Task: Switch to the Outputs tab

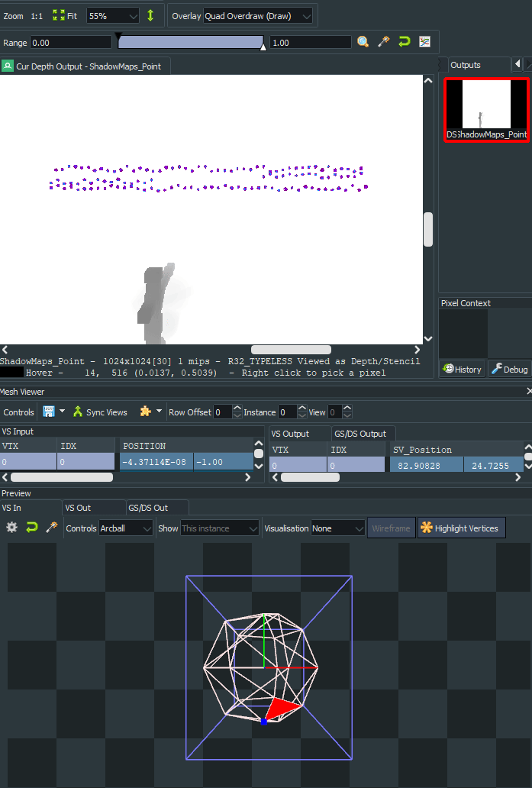Action: click(x=465, y=64)
